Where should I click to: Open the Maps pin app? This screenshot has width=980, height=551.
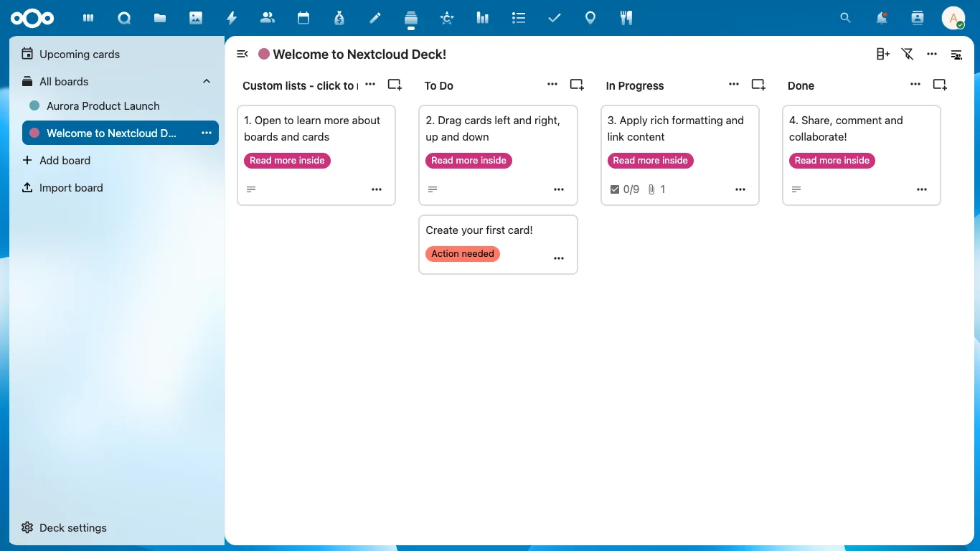tap(590, 18)
